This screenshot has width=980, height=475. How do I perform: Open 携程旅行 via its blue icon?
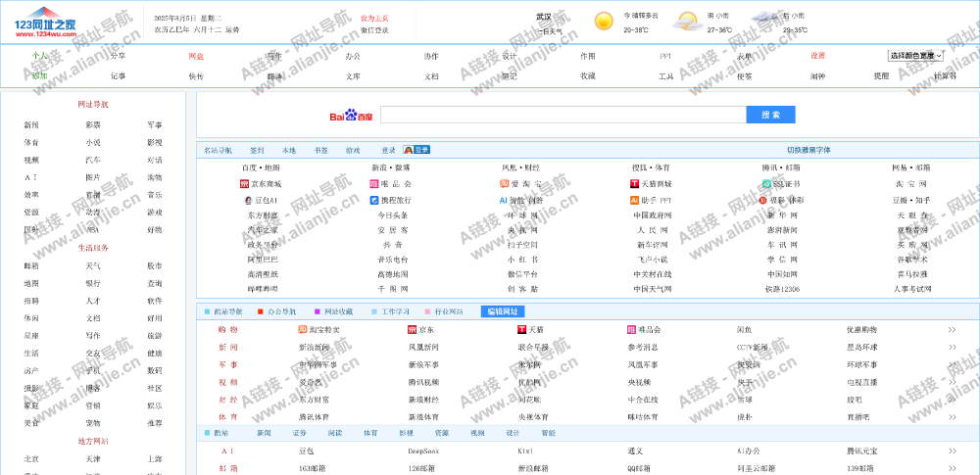374,201
